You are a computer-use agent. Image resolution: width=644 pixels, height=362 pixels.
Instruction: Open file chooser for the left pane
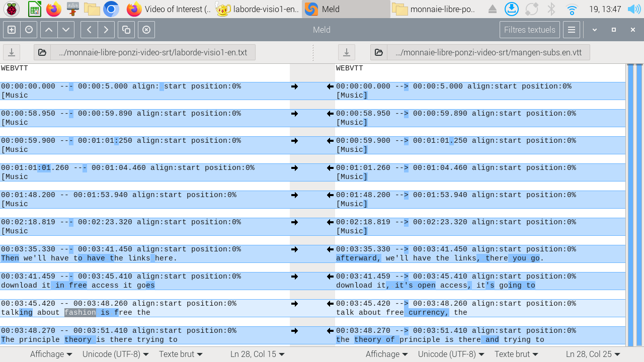coord(42,52)
